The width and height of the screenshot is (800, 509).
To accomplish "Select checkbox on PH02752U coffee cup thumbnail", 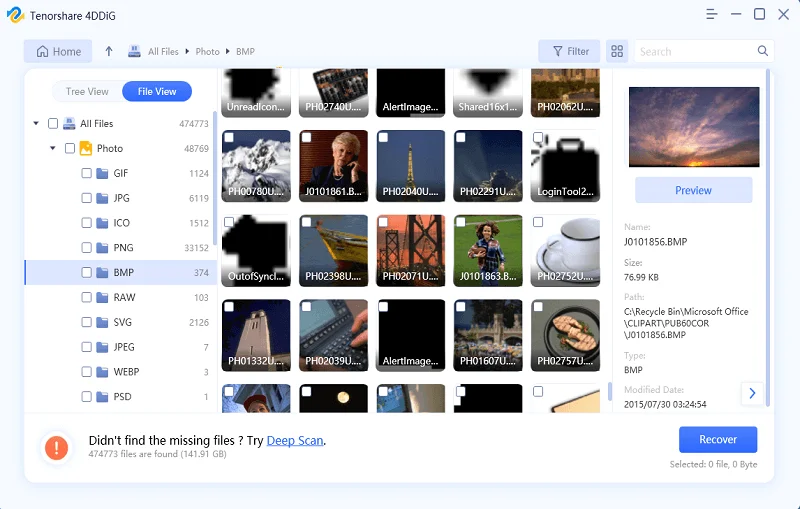I will point(538,222).
